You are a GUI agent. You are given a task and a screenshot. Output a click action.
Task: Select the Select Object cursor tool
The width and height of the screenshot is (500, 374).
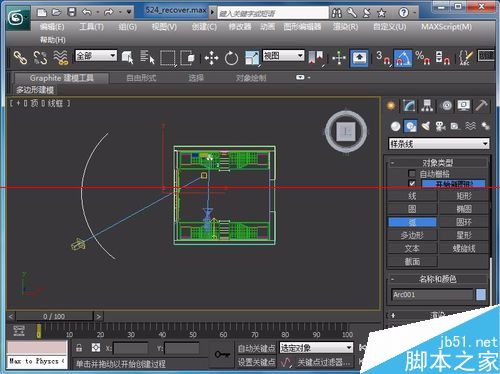pyautogui.click(x=128, y=57)
